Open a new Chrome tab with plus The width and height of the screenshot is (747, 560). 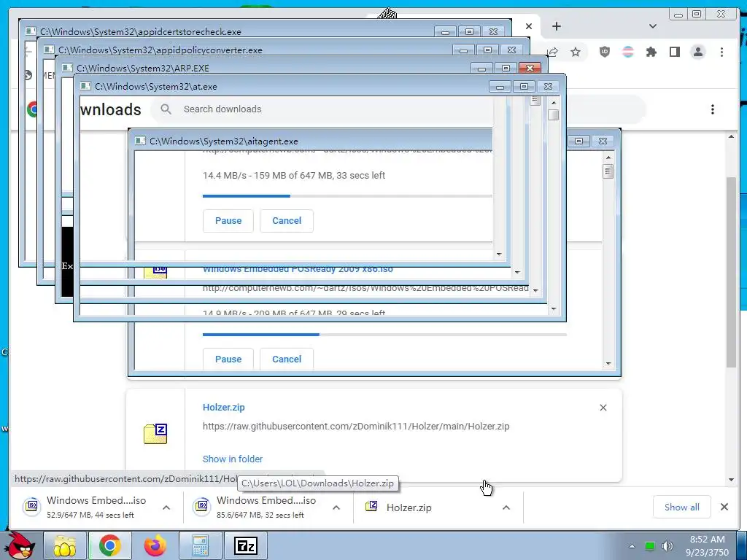coord(557,26)
